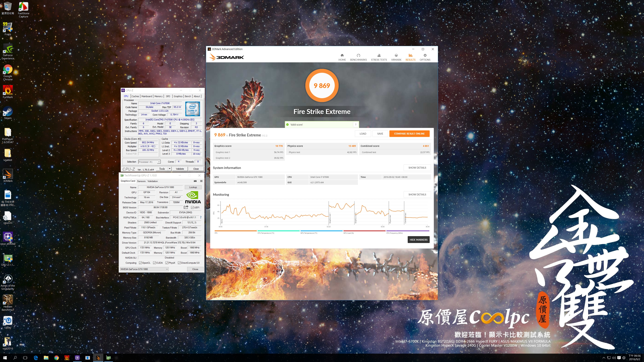The height and width of the screenshot is (362, 644).
Task: Click the Bus Interface question mark in GPU-Z
Action: pos(201,217)
